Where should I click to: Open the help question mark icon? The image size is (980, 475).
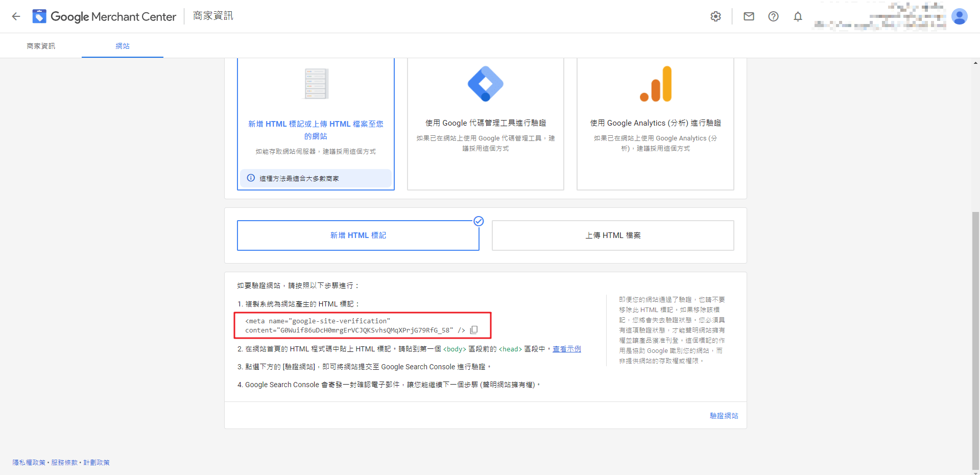pos(773,16)
